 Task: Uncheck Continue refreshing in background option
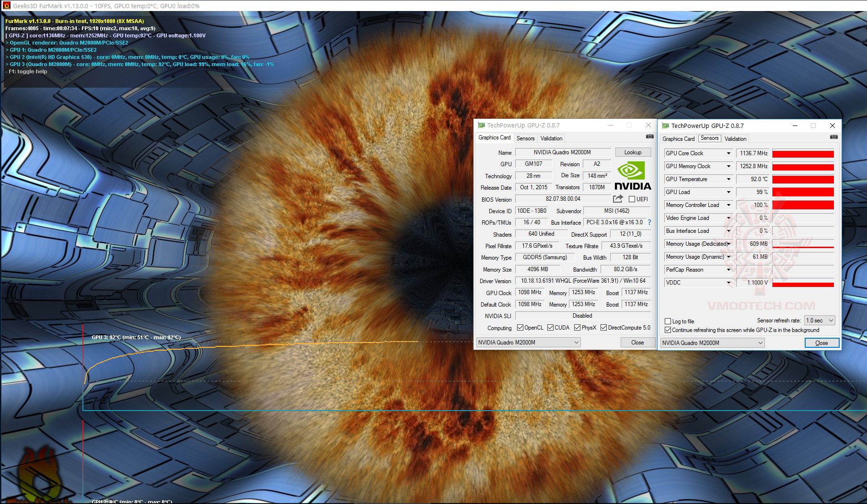(x=668, y=330)
